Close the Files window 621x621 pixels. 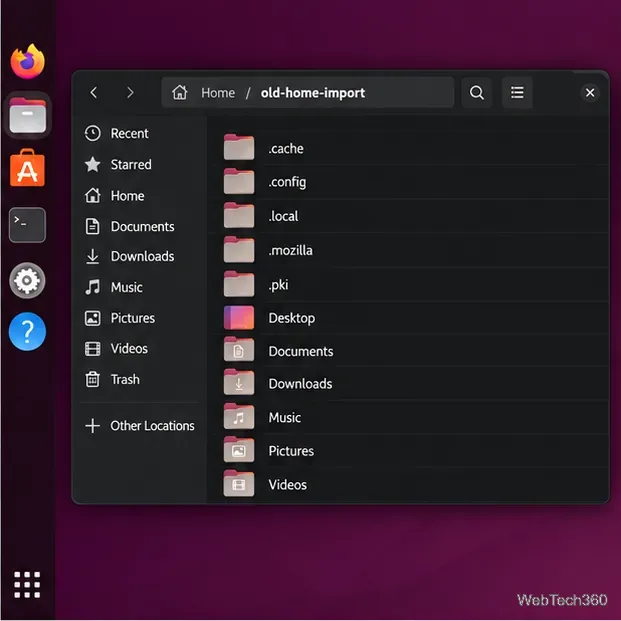tap(590, 93)
